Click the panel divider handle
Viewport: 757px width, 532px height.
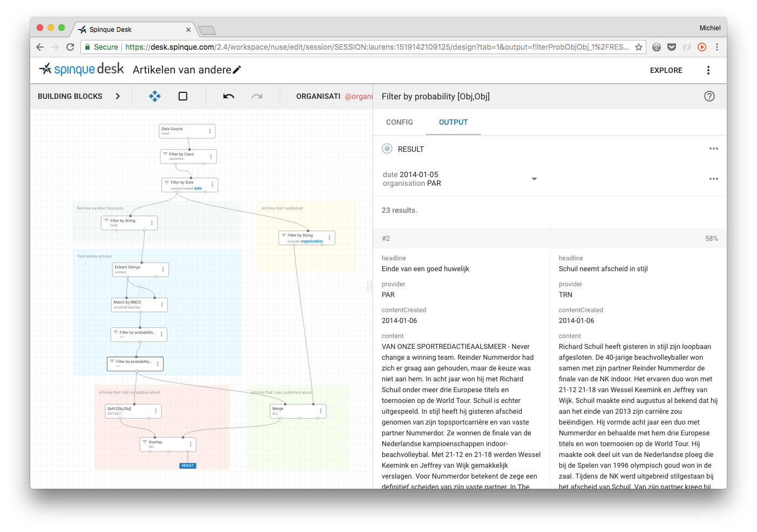point(370,286)
